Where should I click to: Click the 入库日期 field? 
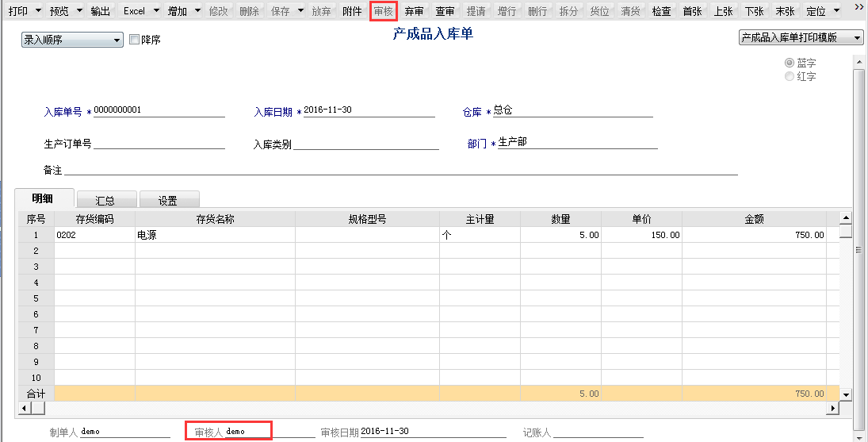click(x=369, y=110)
